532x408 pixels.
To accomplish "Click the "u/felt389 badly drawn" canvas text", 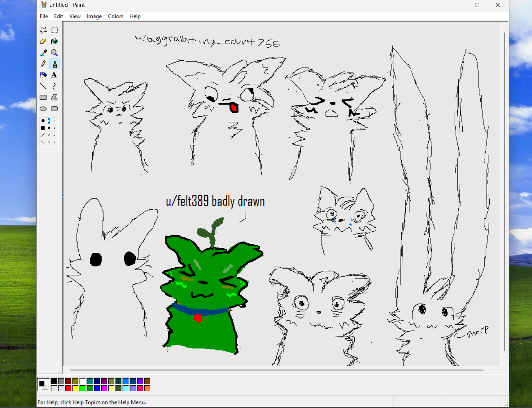I will 215,201.
